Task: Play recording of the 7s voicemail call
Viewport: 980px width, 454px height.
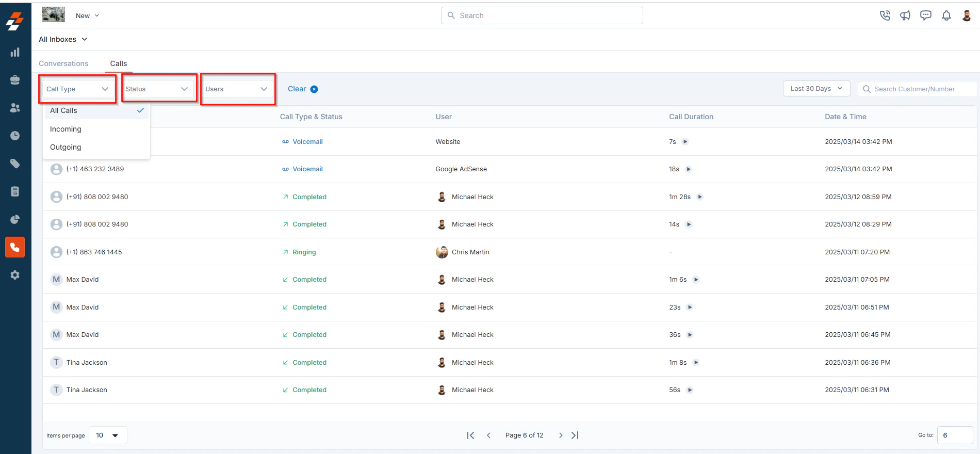Action: coord(685,141)
